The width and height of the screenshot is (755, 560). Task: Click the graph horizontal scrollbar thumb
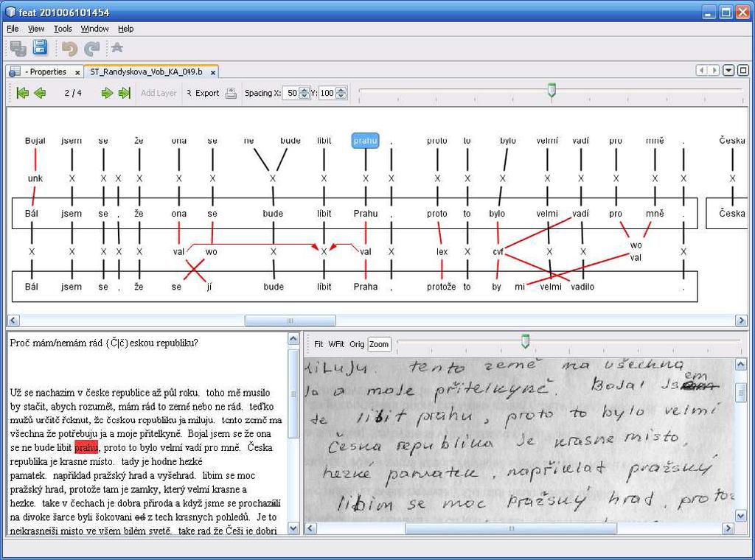290,321
